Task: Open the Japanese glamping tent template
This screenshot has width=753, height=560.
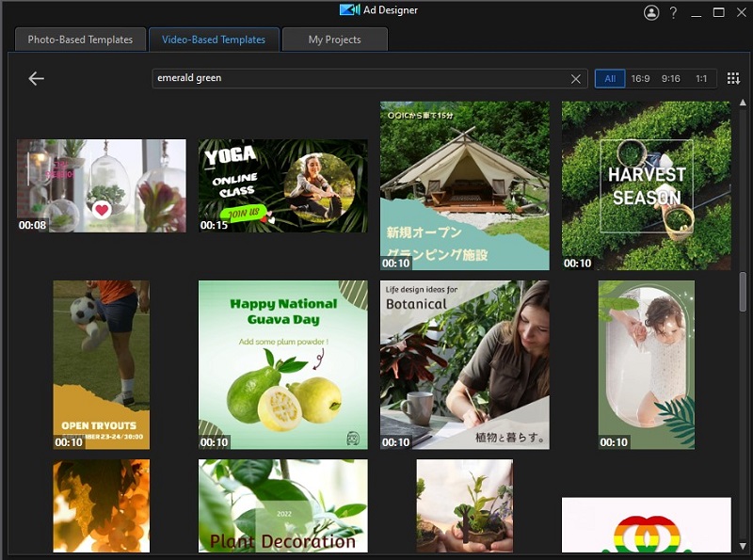Action: pyautogui.click(x=466, y=184)
